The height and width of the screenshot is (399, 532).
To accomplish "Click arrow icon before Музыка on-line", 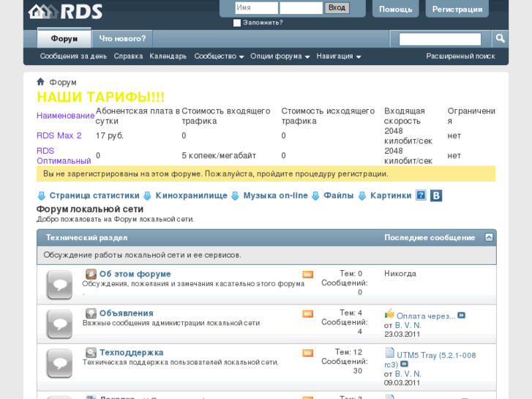I will [x=235, y=196].
